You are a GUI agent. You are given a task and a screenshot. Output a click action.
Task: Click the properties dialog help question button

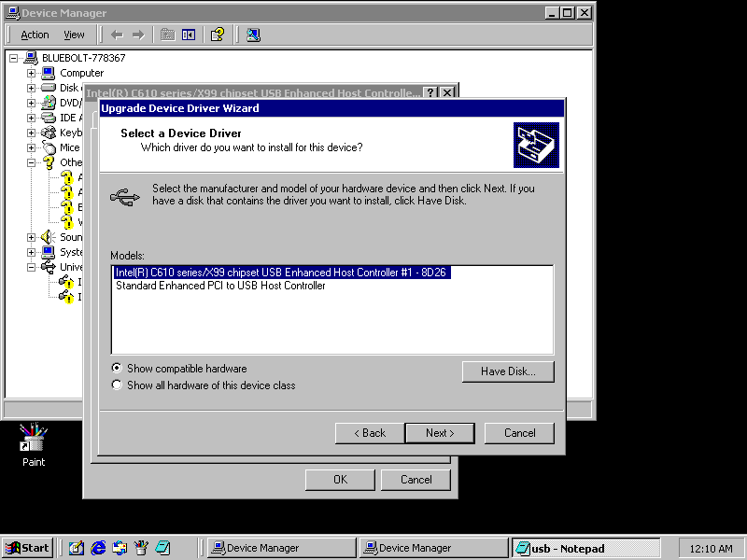click(430, 92)
